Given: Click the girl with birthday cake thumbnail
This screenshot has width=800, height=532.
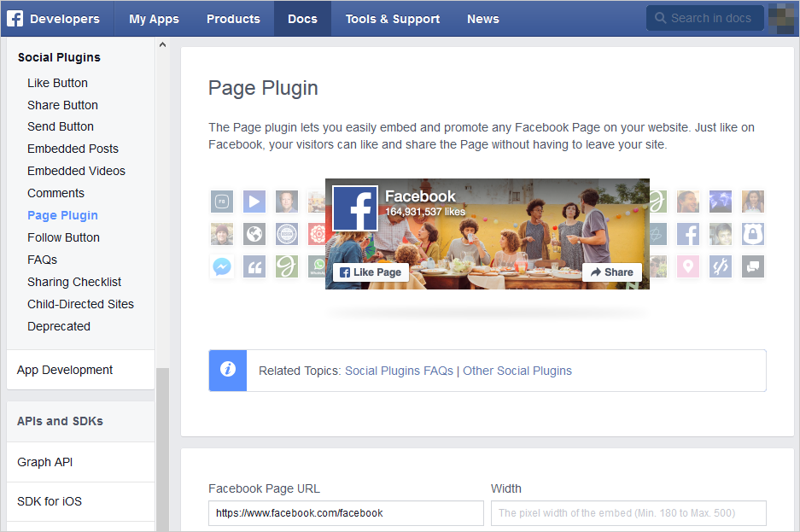Looking at the screenshot, I should click(x=753, y=202).
